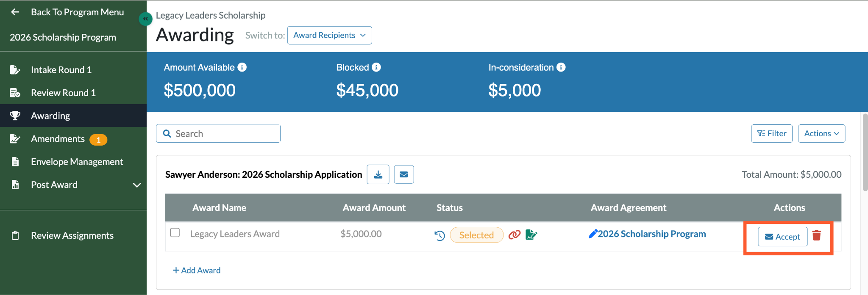The image size is (868, 295).
Task: Click the green document sign icon in Status
Action: click(x=531, y=234)
